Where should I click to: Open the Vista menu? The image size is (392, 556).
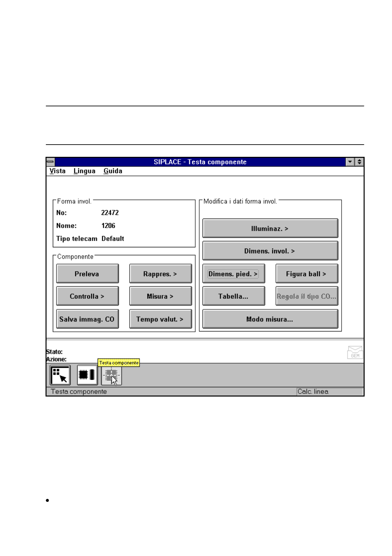(x=57, y=171)
